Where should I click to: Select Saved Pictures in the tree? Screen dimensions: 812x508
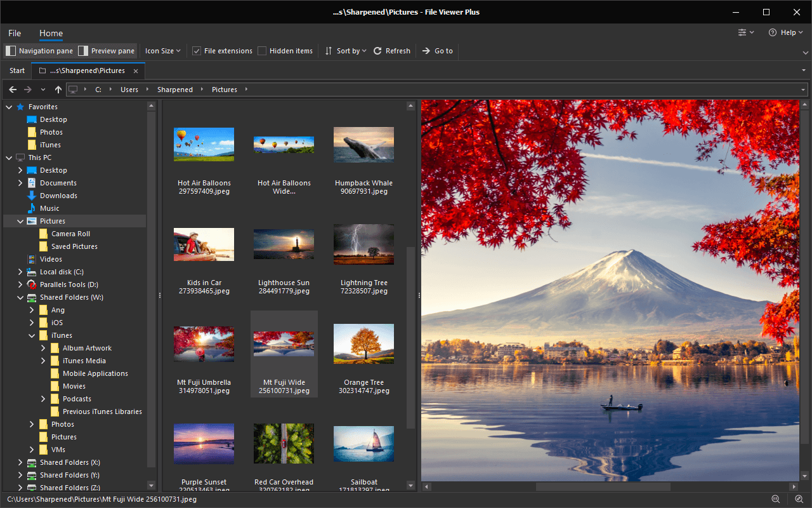[x=74, y=246]
